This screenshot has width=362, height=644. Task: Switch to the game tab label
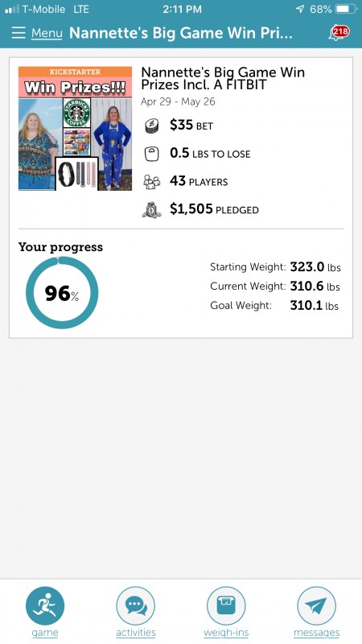tap(45, 633)
